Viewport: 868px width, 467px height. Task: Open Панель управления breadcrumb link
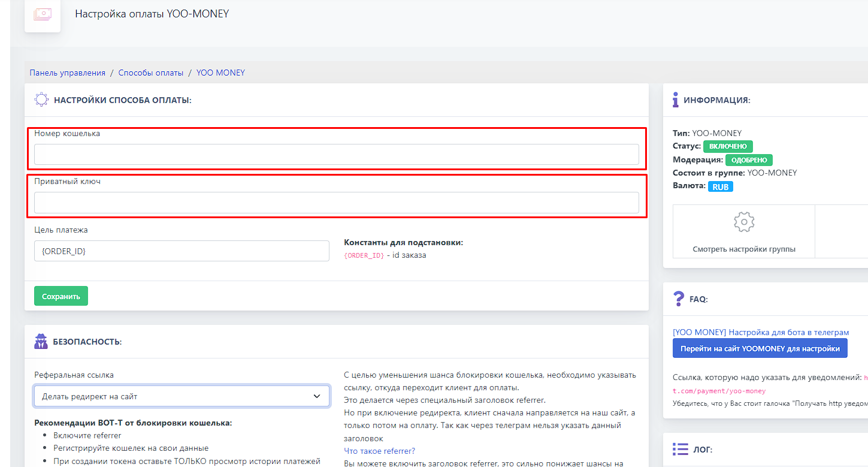pyautogui.click(x=68, y=73)
